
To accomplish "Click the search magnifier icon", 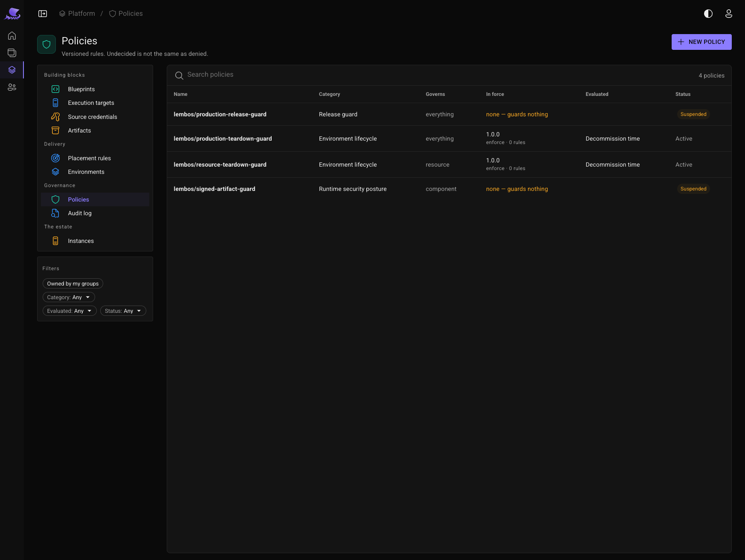I will tap(179, 75).
